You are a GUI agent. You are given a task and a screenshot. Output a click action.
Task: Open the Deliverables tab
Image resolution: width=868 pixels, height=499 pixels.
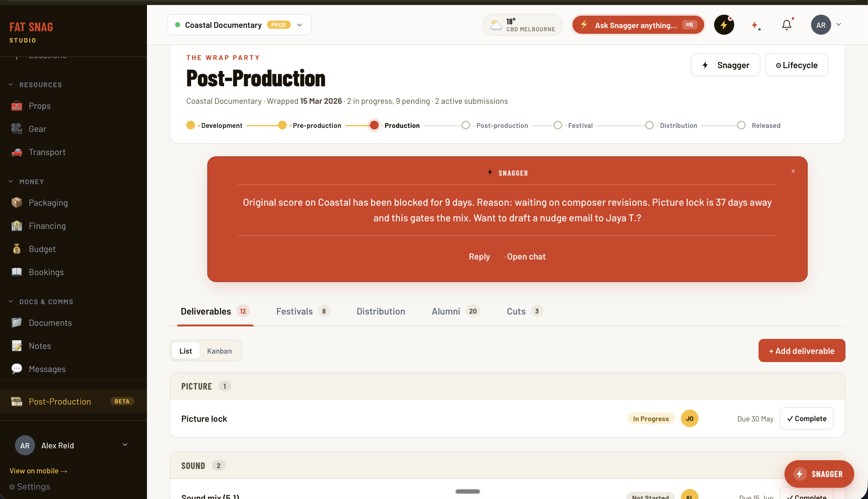point(215,311)
